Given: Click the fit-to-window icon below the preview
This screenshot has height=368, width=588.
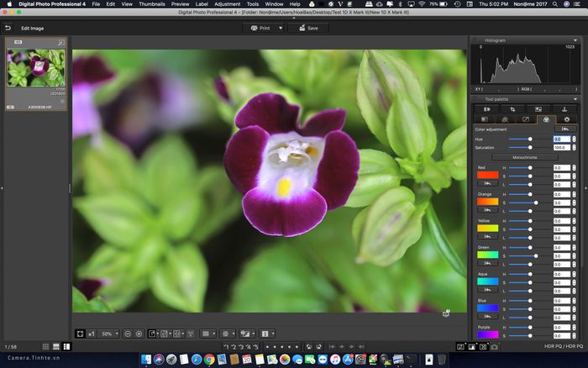Looking at the screenshot, I should coord(80,334).
